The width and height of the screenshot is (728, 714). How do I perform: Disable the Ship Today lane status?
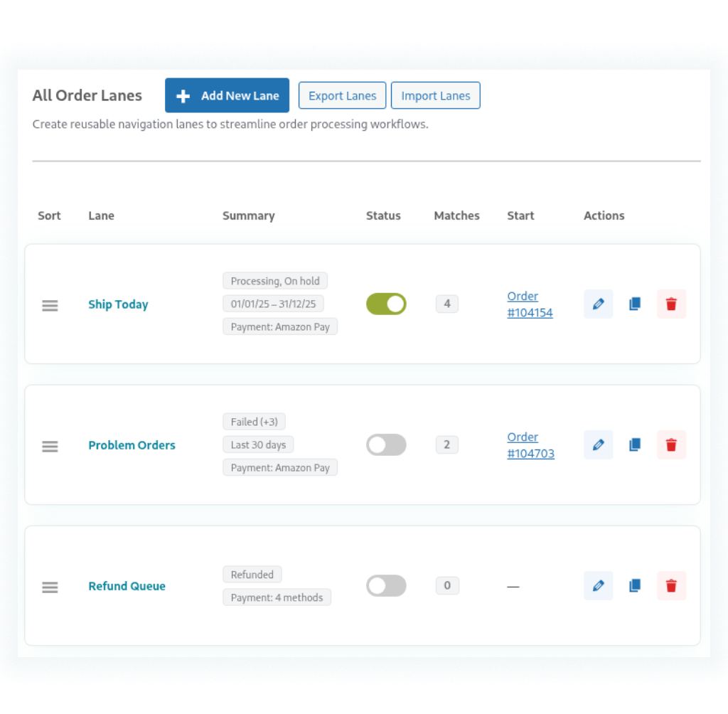point(386,304)
